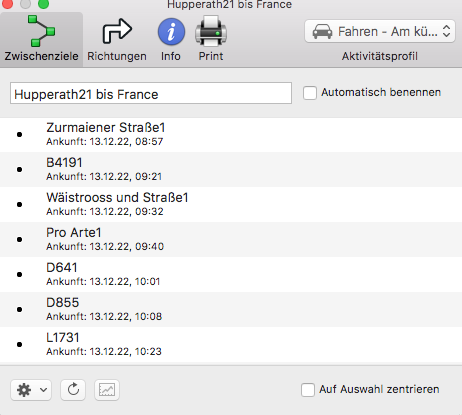Select the Zurmaiener Straße1 waypoint

coord(231,135)
